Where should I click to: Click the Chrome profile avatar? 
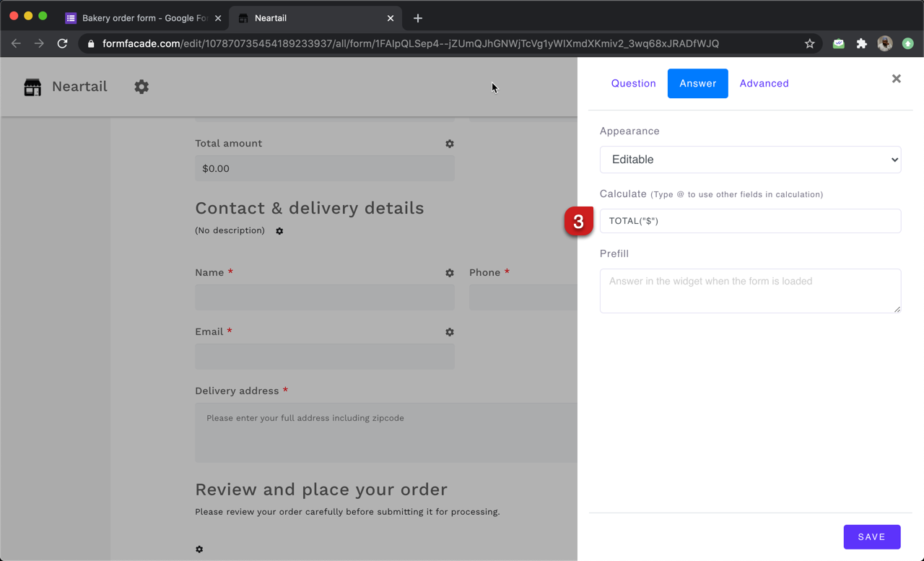coord(884,43)
